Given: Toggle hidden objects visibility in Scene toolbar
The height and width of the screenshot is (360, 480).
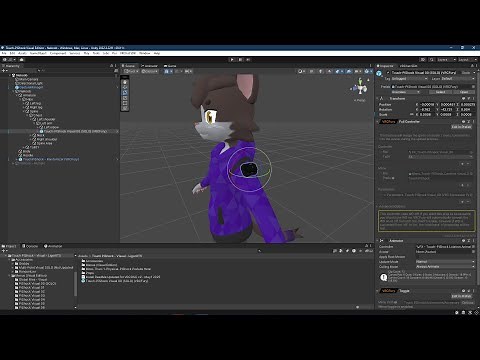Looking at the screenshot, I should (349, 71).
